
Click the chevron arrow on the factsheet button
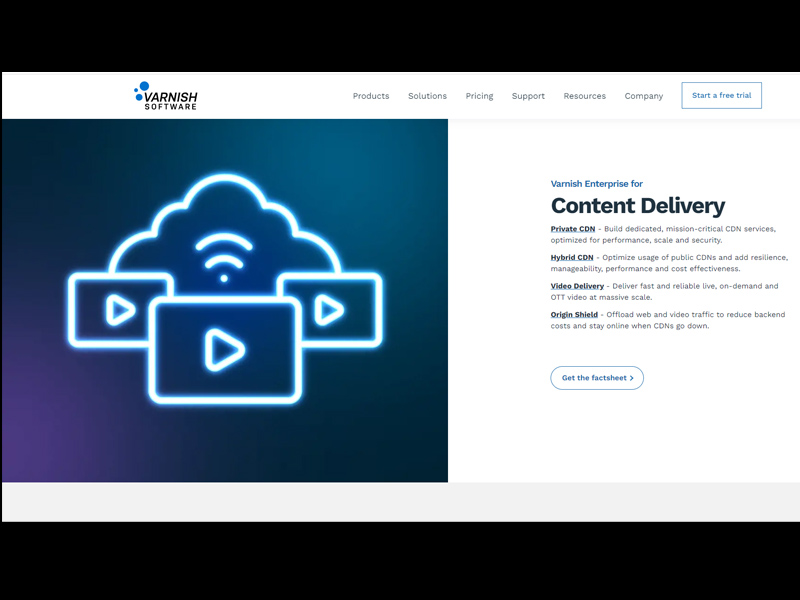[x=630, y=378]
